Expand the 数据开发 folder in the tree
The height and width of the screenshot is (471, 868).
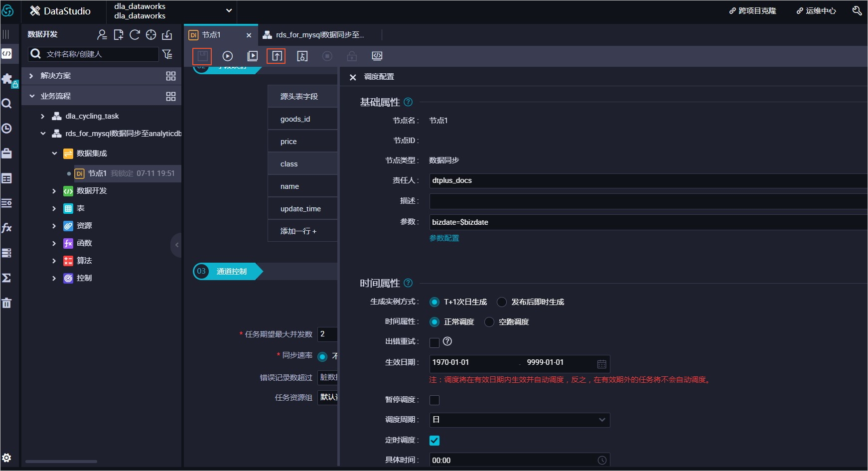(54, 191)
